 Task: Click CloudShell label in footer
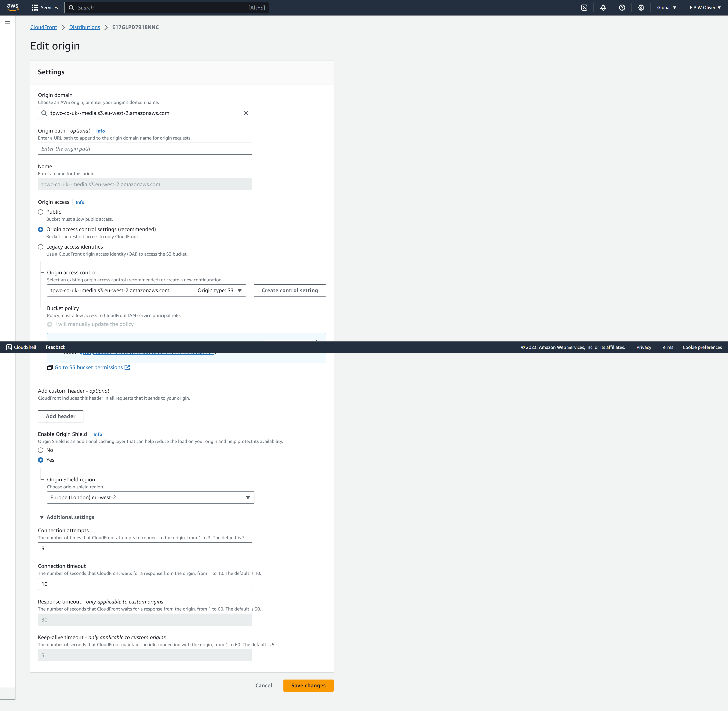pos(25,347)
